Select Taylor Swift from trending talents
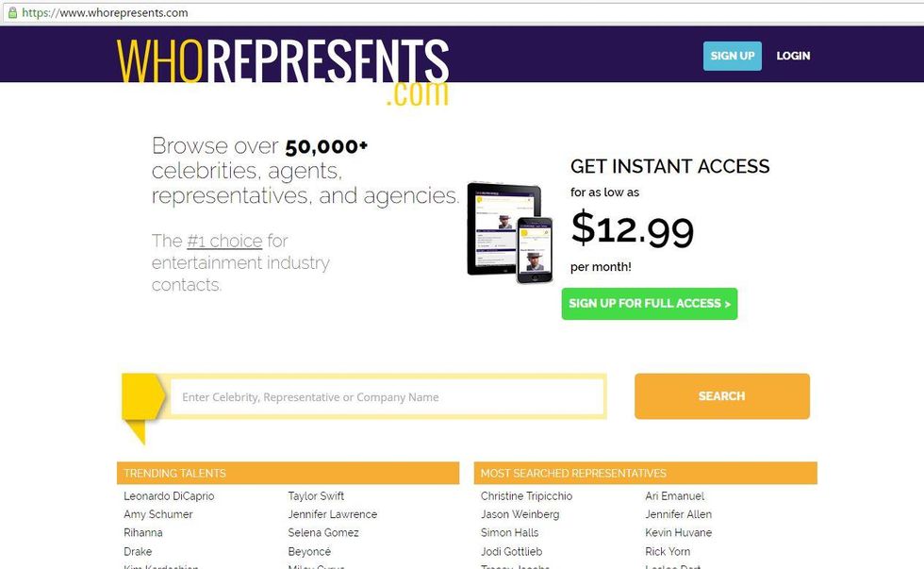 tap(316, 496)
